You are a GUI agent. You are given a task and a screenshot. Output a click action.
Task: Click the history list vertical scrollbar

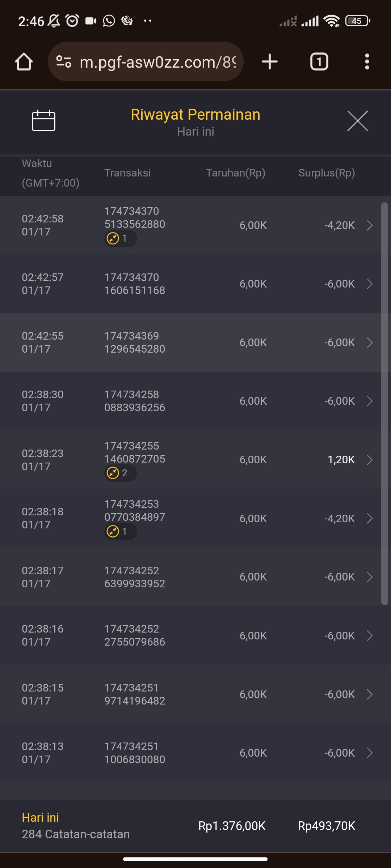(x=384, y=403)
